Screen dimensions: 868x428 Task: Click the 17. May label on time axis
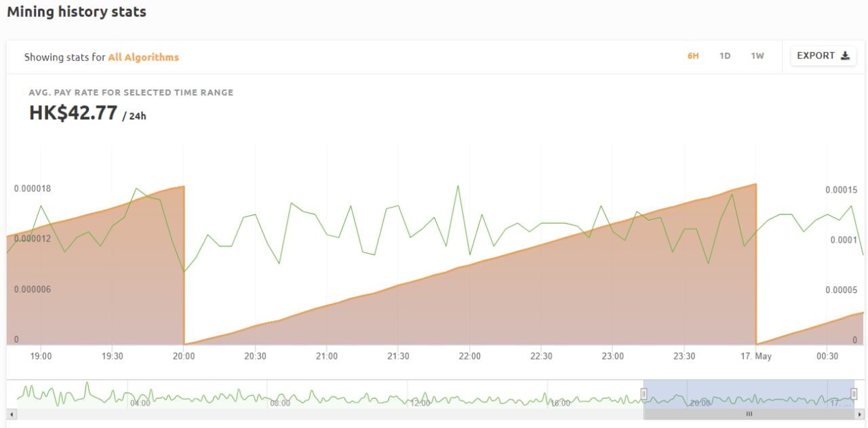pos(755,356)
